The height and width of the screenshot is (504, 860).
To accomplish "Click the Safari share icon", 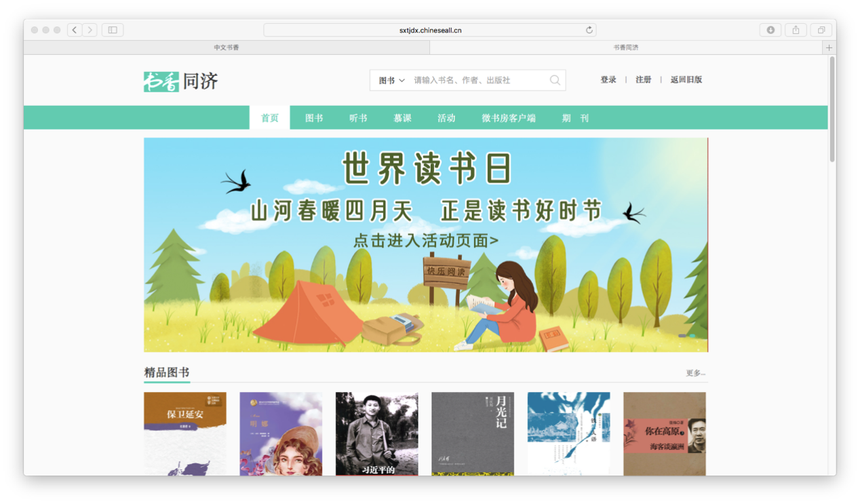I will click(796, 30).
